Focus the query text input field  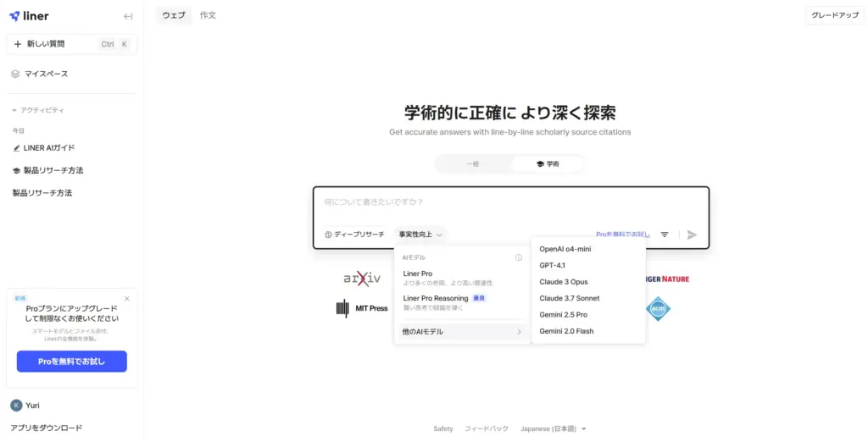pos(510,202)
